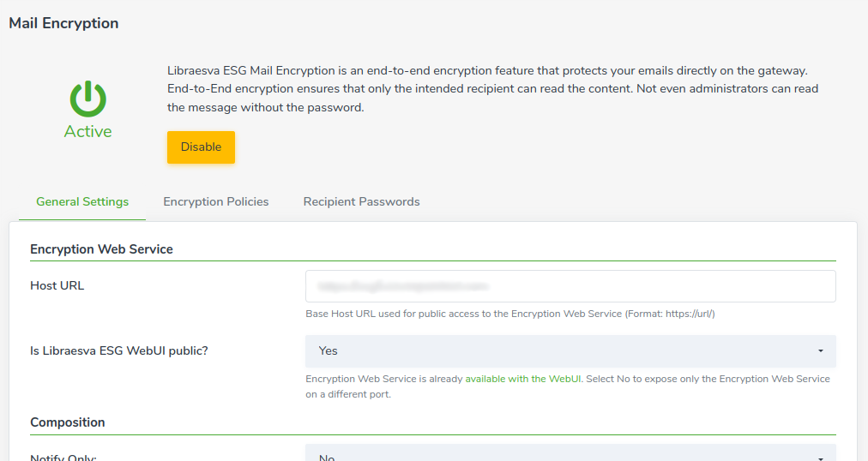Click the green power Active icon

pos(87,99)
